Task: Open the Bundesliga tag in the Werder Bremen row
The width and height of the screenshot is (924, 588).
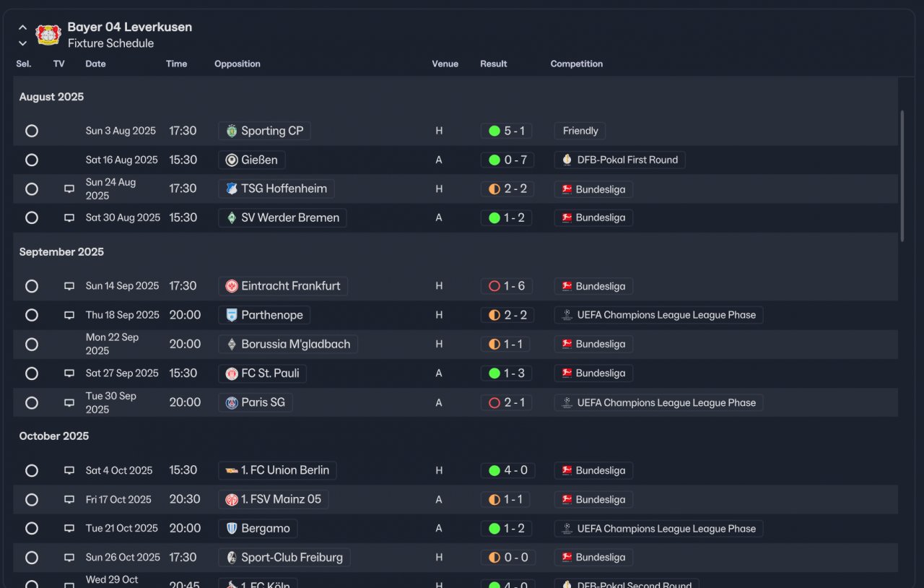Action: click(x=593, y=217)
